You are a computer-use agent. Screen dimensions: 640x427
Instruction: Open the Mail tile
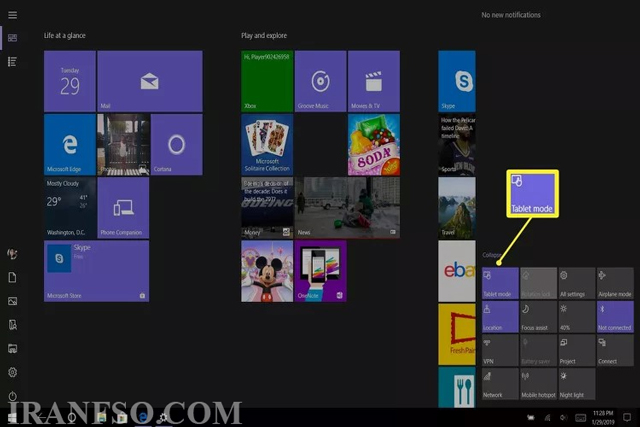150,81
